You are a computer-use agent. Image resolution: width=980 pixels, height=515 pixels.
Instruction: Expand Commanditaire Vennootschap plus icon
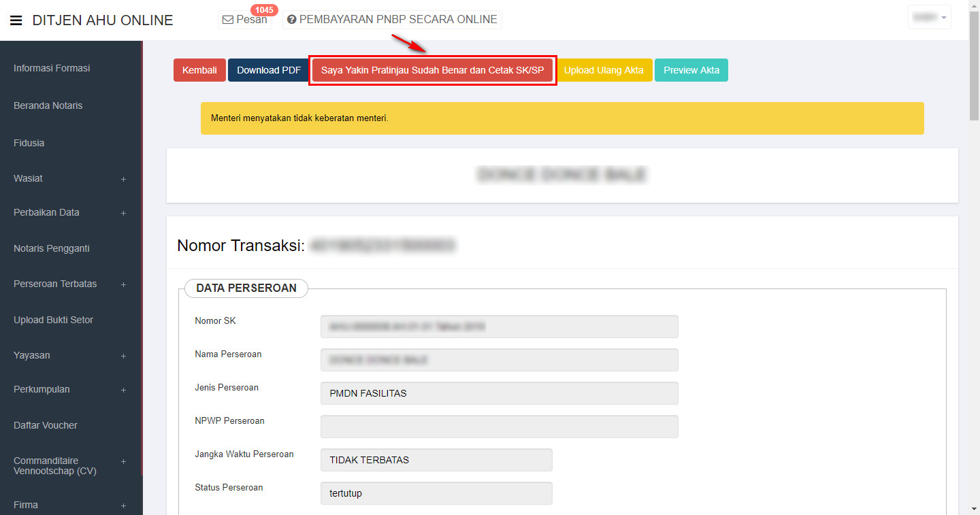coord(123,461)
